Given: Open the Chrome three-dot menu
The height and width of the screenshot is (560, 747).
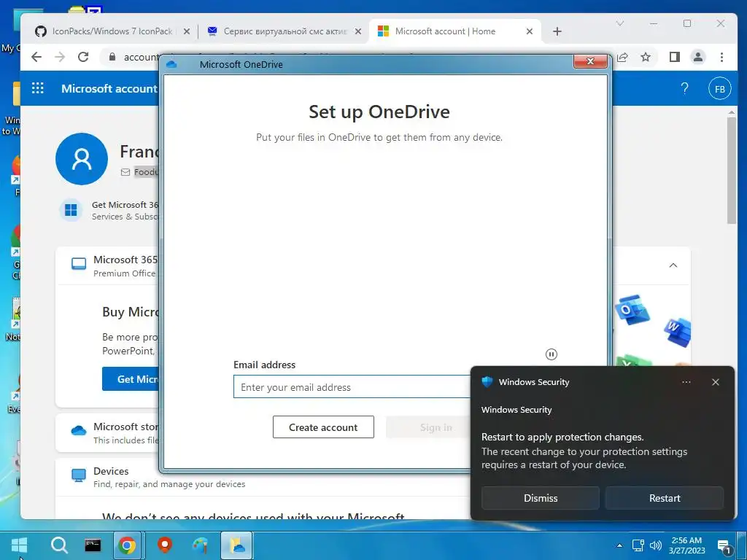Looking at the screenshot, I should coord(721,57).
